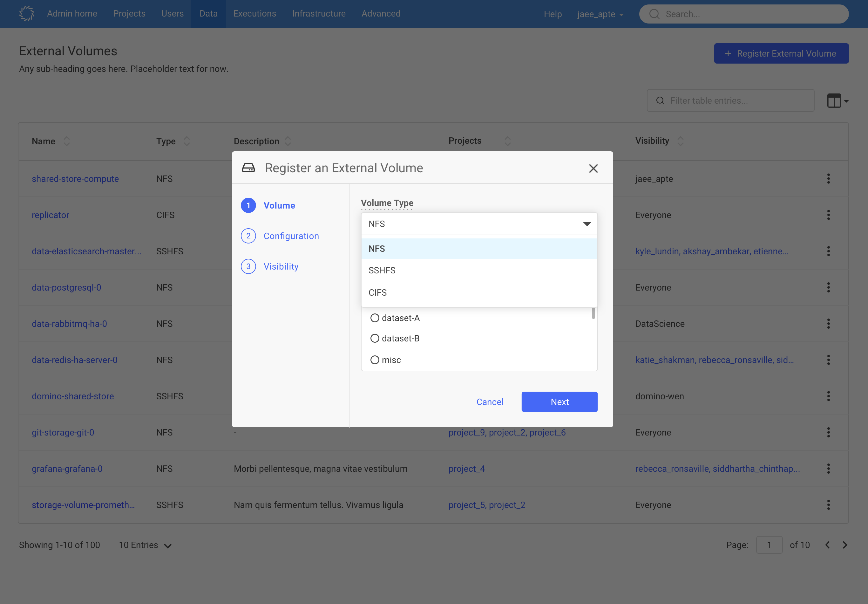Viewport: 868px width, 604px height.
Task: Go to the next page chevron
Action: pos(845,545)
